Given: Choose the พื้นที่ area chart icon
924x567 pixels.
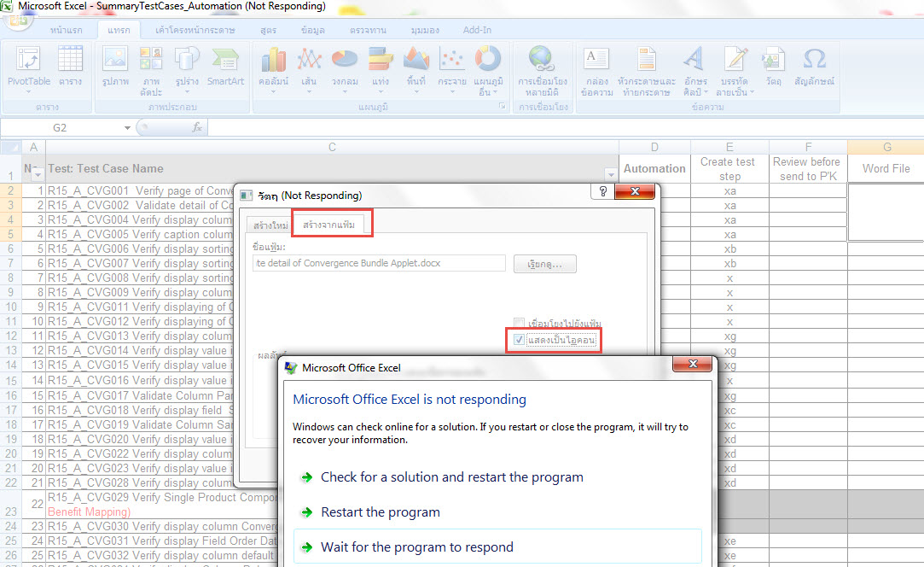Looking at the screenshot, I should coord(416,60).
